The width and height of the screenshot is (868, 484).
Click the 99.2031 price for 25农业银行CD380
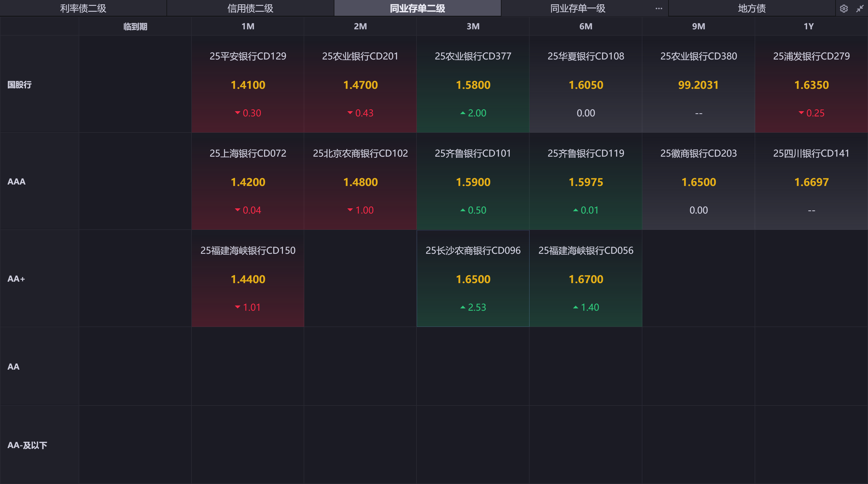pos(698,85)
